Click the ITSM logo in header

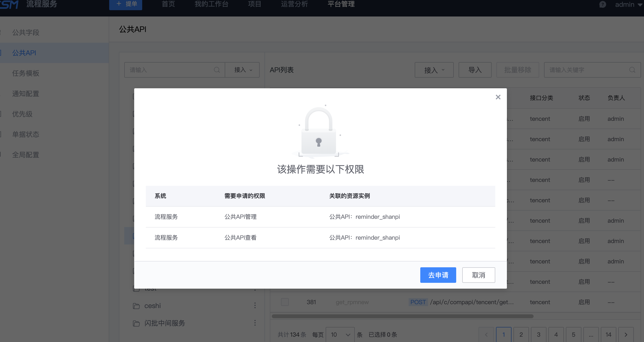(9, 5)
